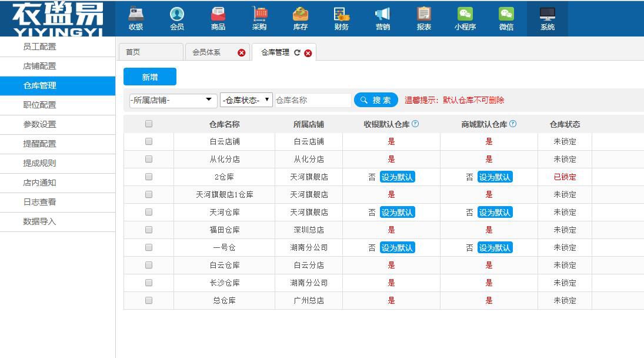Screen dimensions: 644x358
Task: Click the 仓库名称 search input field
Action: click(312, 100)
